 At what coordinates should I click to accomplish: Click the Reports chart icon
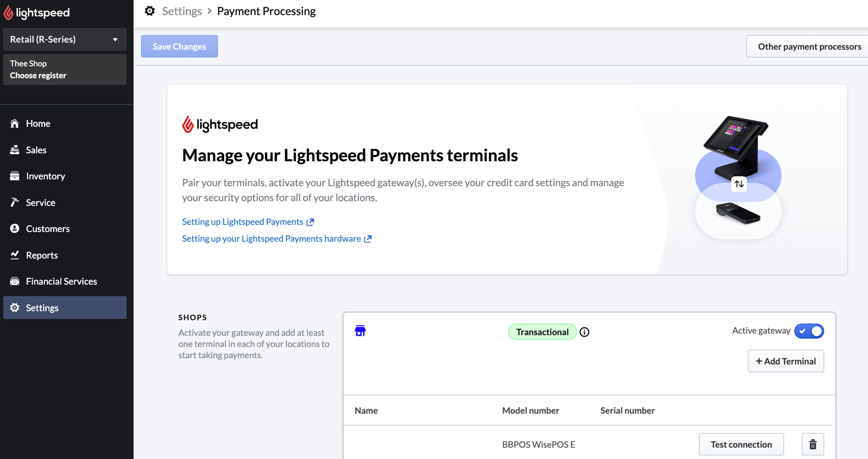pos(15,255)
